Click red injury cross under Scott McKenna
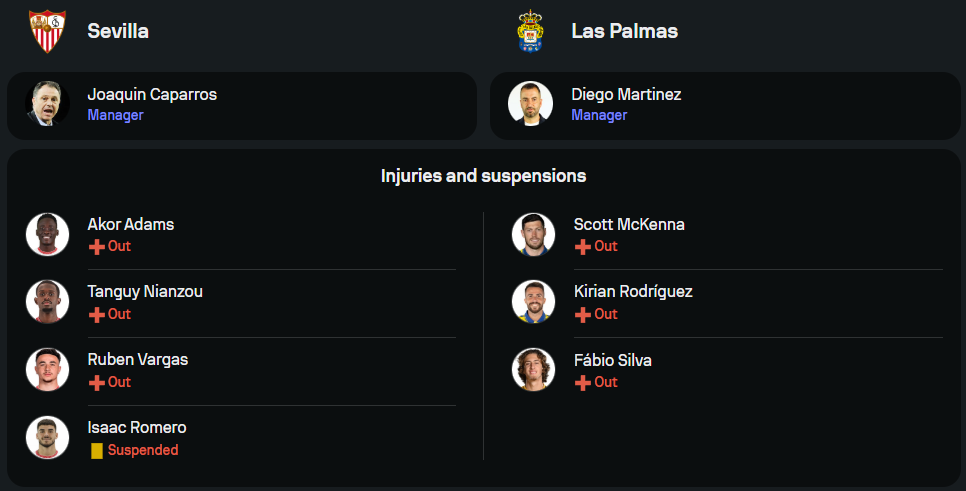This screenshot has height=491, width=966. 583,247
